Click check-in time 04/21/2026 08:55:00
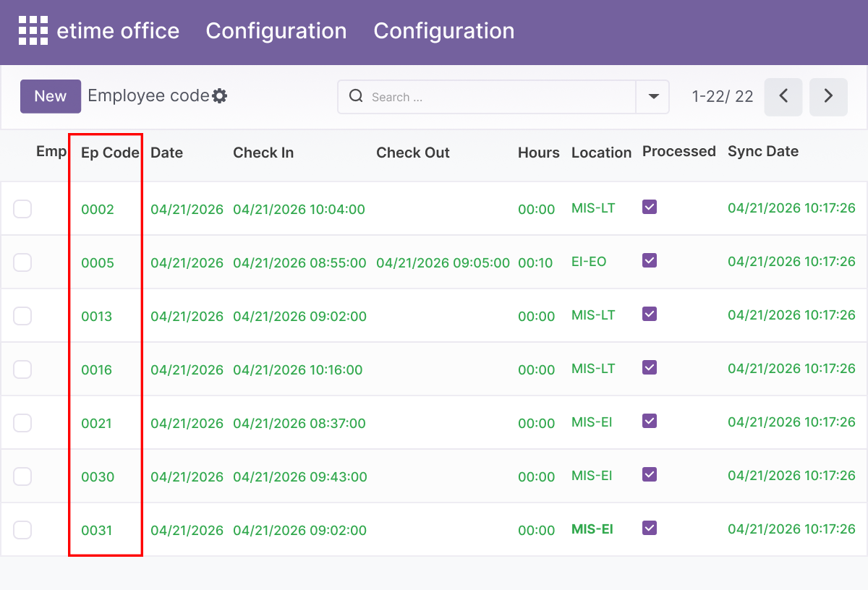Screen dimensions: 868x590 pyautogui.click(x=299, y=263)
